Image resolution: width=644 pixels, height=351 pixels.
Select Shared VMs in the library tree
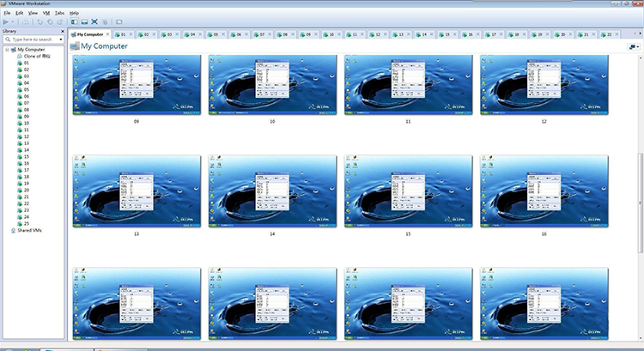tap(29, 230)
